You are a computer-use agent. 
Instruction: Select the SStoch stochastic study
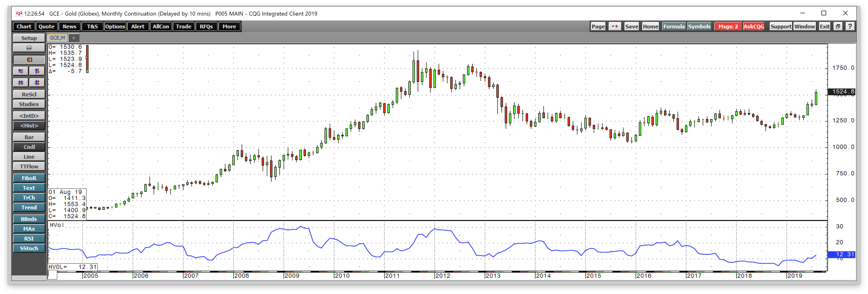(29, 248)
